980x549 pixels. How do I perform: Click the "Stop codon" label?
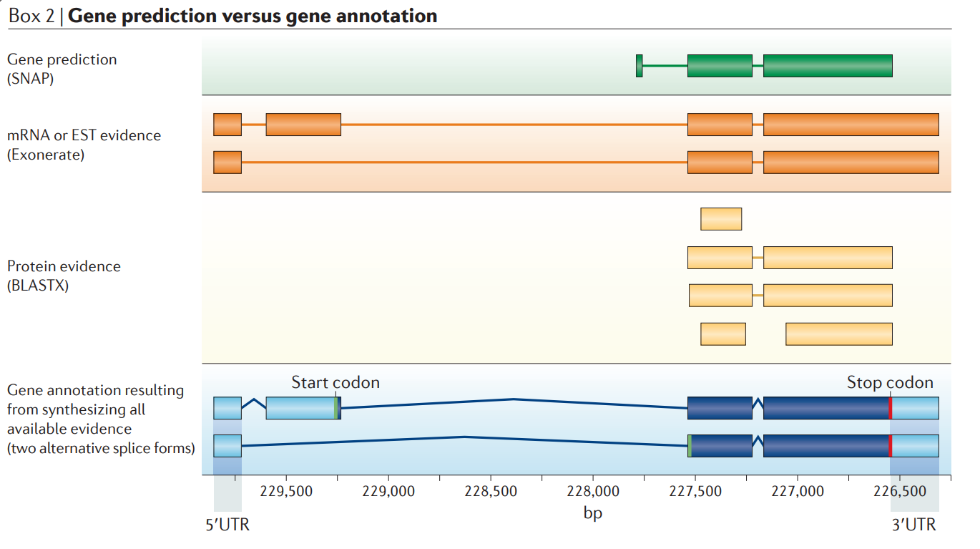890,382
